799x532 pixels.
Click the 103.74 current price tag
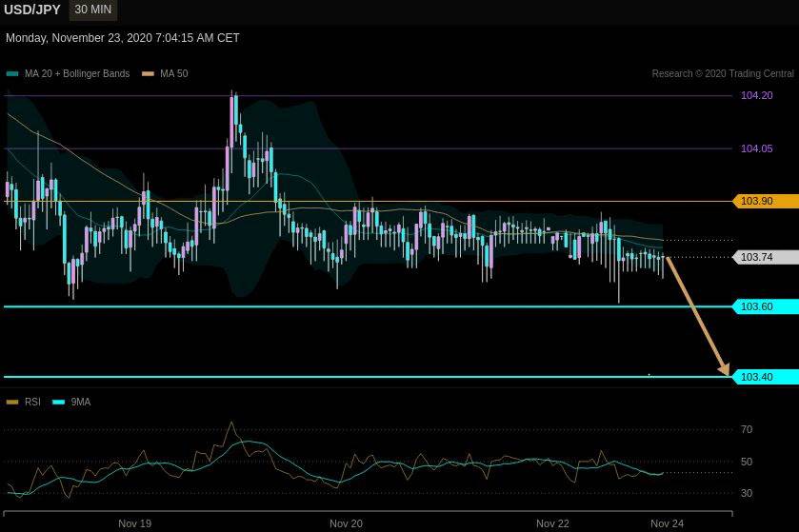pyautogui.click(x=766, y=257)
